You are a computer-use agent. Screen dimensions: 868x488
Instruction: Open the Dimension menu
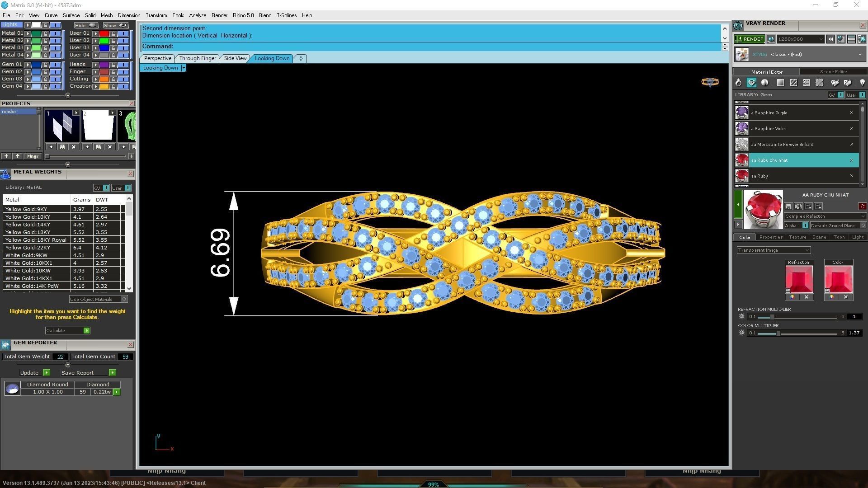coord(129,15)
